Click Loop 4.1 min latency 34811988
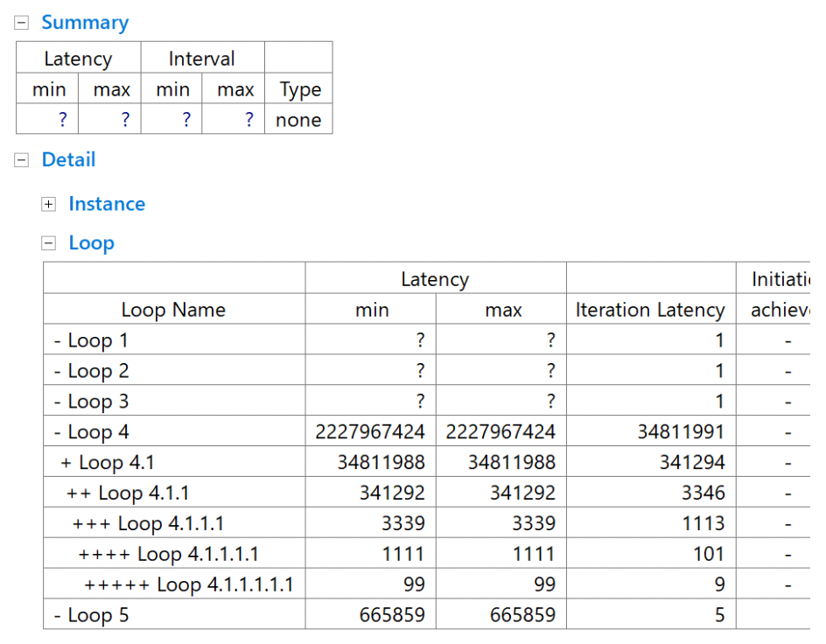826x644 pixels. [x=381, y=462]
